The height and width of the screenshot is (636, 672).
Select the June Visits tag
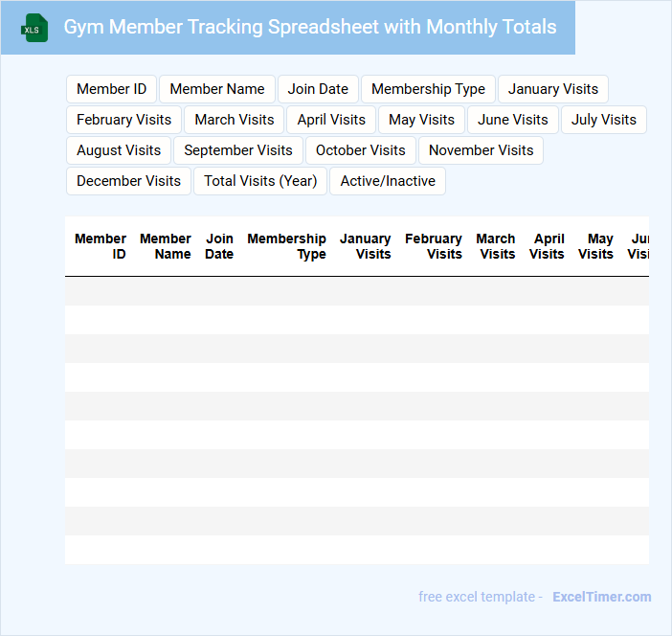512,120
